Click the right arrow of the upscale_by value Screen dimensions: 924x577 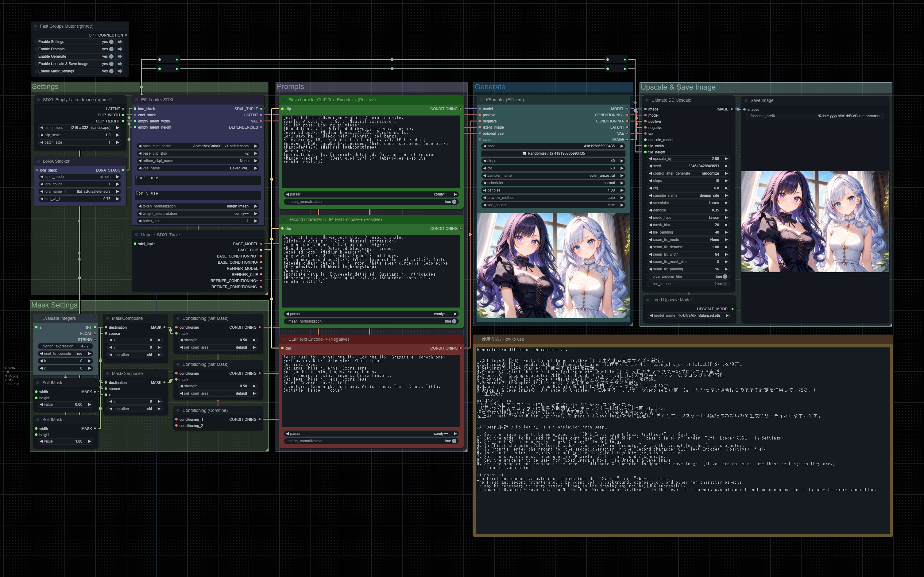[x=726, y=159]
